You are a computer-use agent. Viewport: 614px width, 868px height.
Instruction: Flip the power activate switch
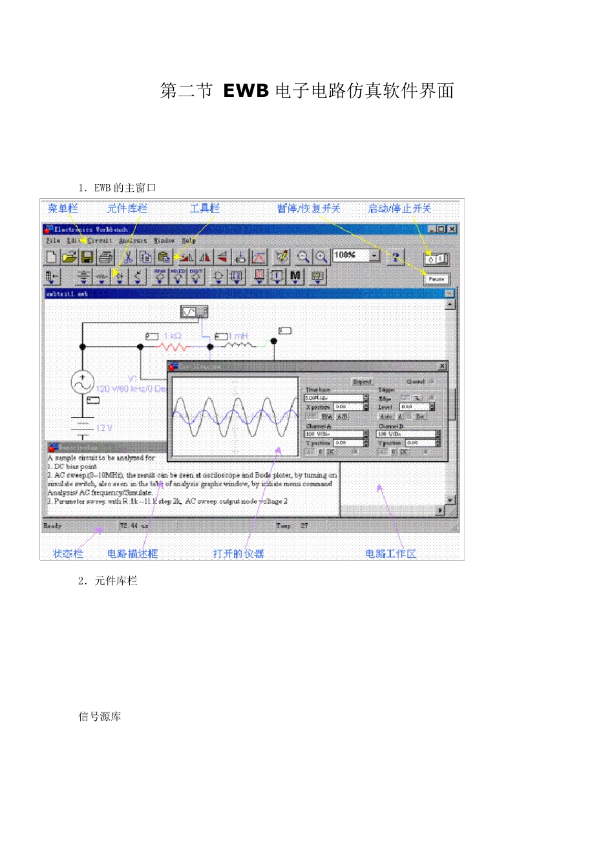[436, 258]
